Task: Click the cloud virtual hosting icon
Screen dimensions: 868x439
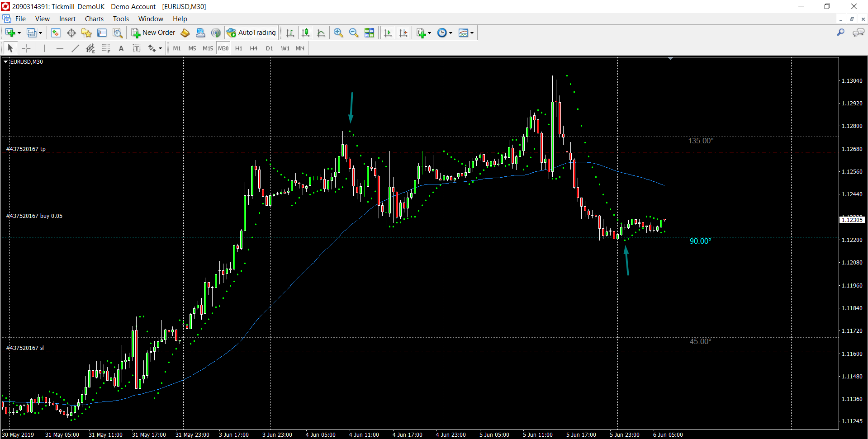Action: 200,33
